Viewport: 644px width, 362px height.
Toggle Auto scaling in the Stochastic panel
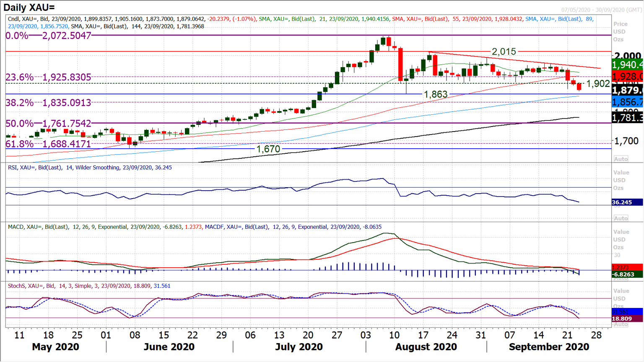click(x=621, y=324)
